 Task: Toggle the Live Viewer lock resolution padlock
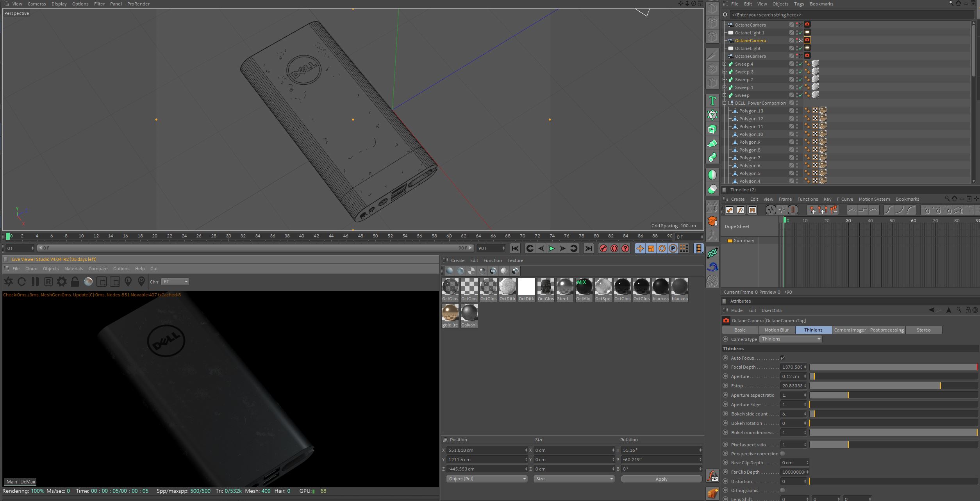point(75,282)
